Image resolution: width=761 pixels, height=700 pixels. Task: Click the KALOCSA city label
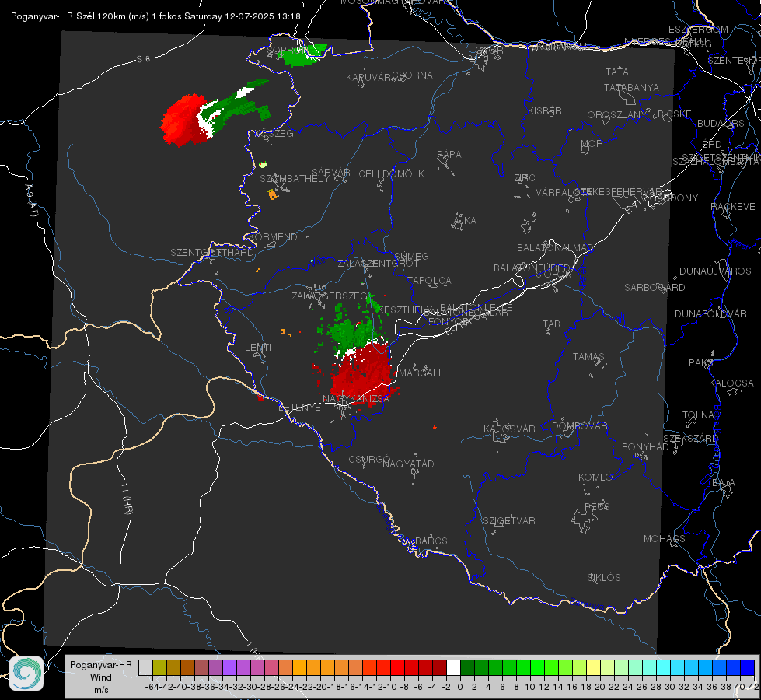731,383
